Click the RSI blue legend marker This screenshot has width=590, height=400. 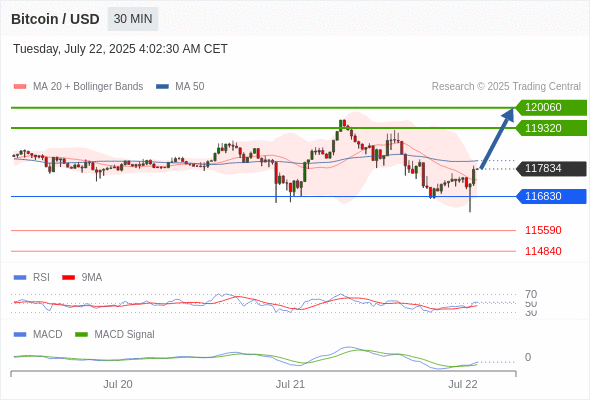[20, 278]
